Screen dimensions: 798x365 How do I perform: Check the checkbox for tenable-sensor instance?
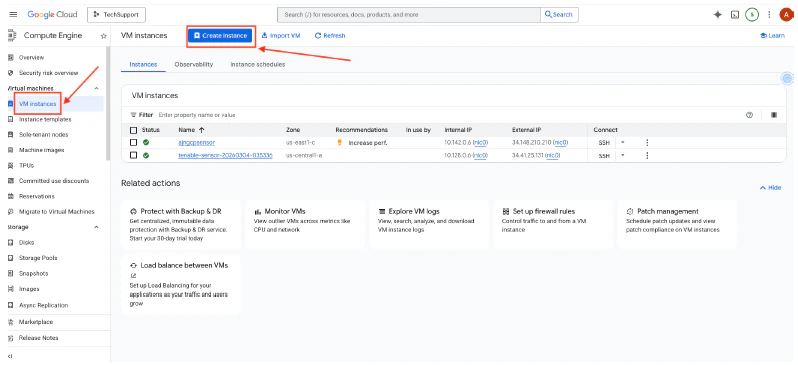click(x=134, y=155)
